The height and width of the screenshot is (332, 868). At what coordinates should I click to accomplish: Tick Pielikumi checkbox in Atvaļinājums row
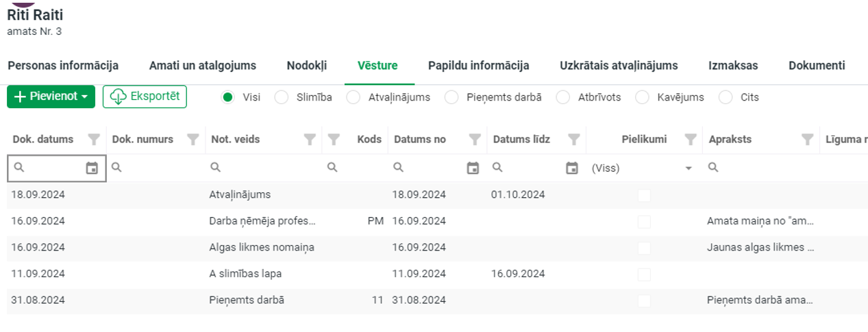coord(644,195)
